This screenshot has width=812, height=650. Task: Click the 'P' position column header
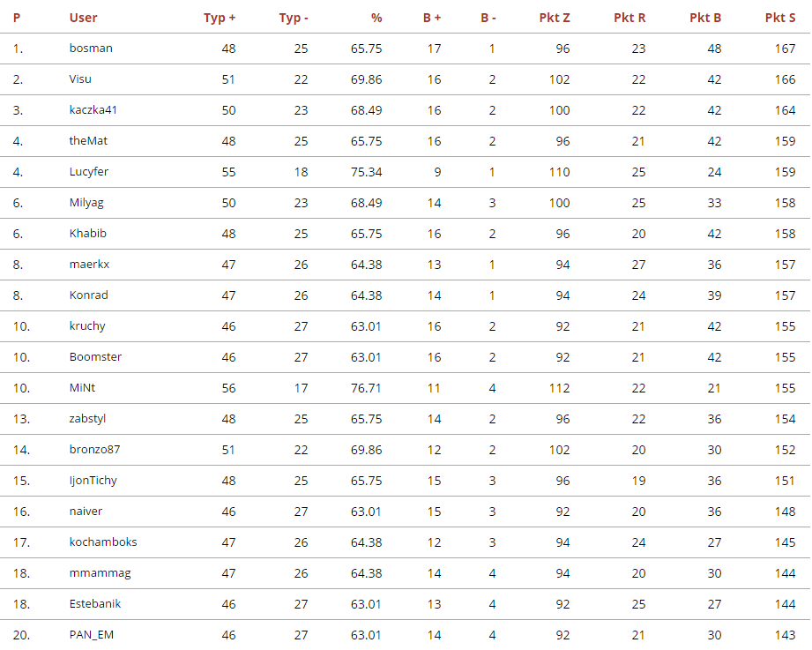(x=17, y=18)
